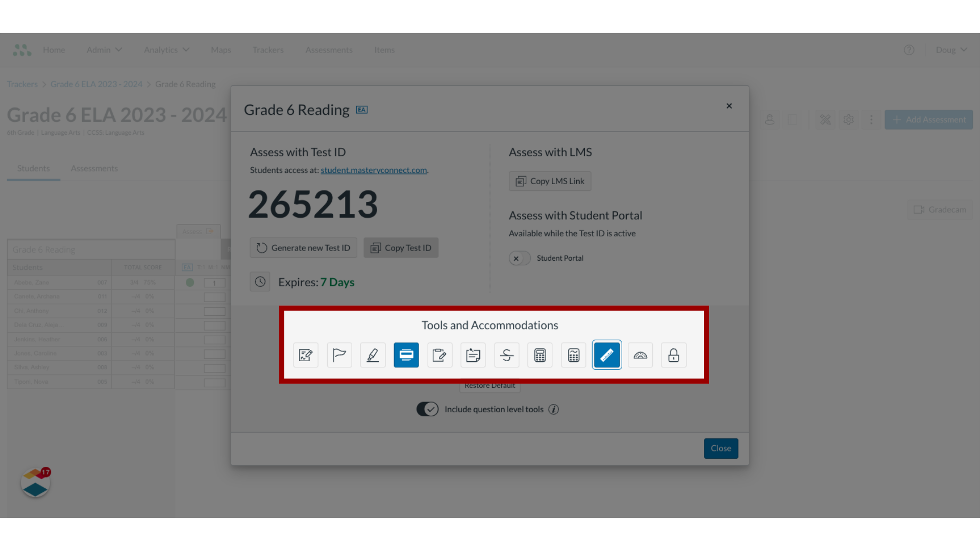Click the Copy Test ID button
Image resolution: width=980 pixels, height=551 pixels.
pos(401,247)
